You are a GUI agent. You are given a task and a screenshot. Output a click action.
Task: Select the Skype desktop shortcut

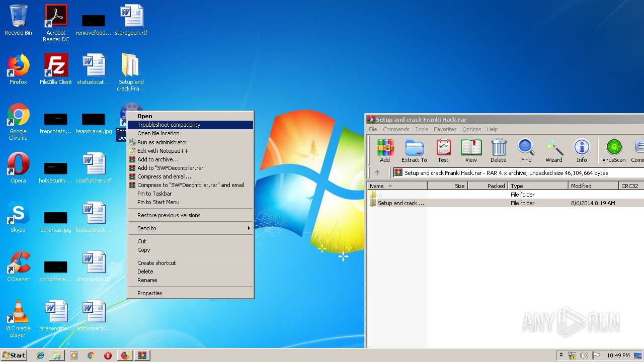[x=18, y=217]
